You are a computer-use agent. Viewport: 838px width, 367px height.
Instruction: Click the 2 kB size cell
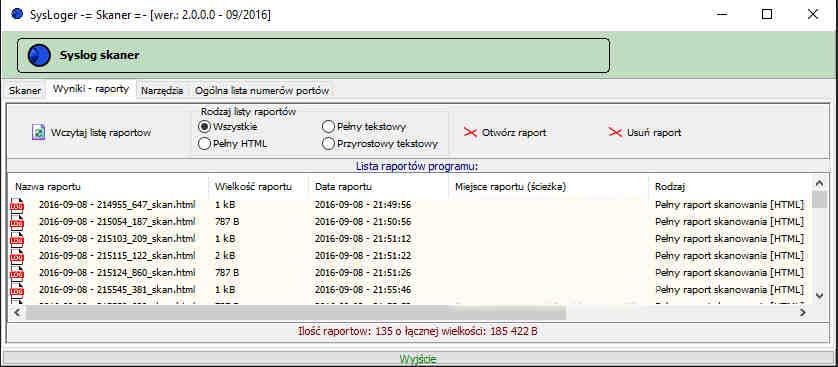pos(225,256)
